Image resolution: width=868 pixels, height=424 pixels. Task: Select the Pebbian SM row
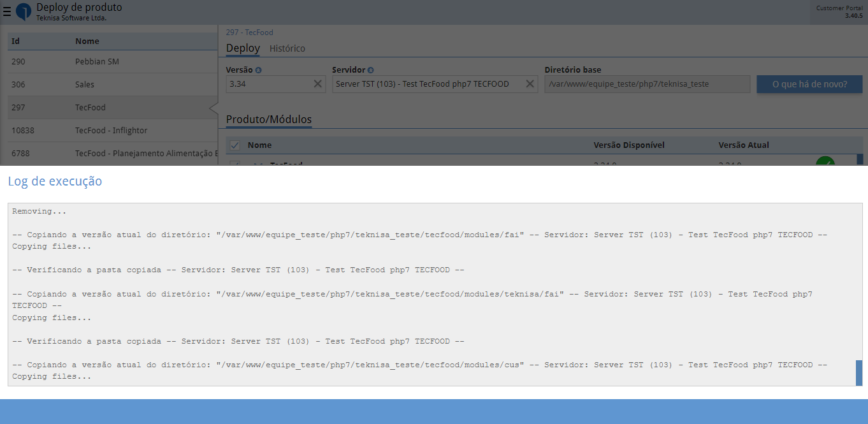pos(113,62)
